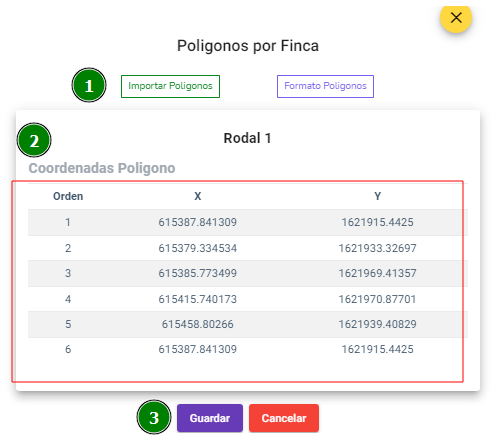
Task: Select the Y value 1621970.87701
Action: [x=377, y=299]
